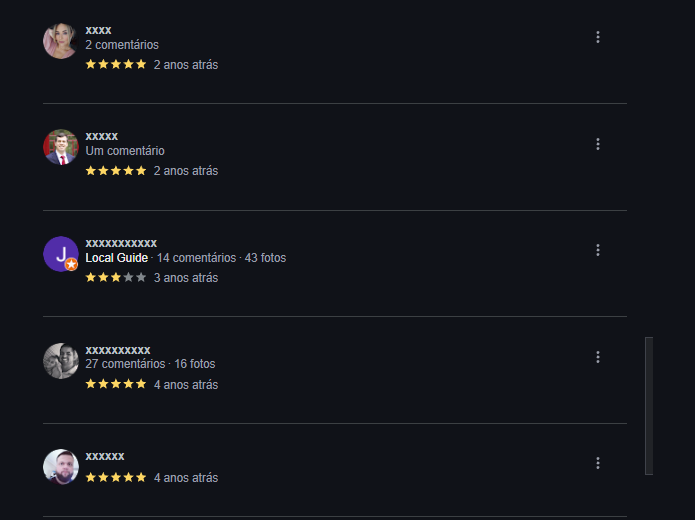This screenshot has height=520, width=695.
Task: Click the Local Guide badge star icon
Action: (71, 265)
